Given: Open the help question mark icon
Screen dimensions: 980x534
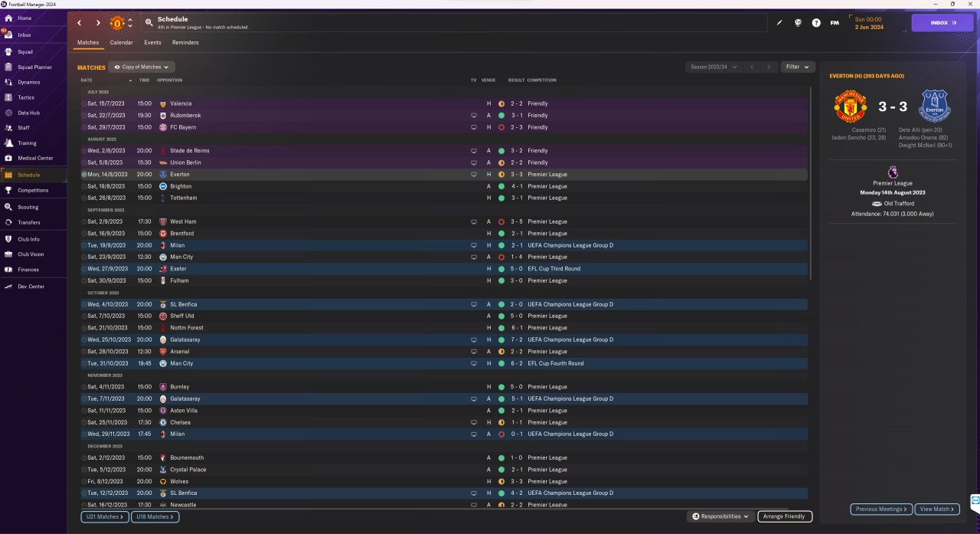Looking at the screenshot, I should pos(816,23).
